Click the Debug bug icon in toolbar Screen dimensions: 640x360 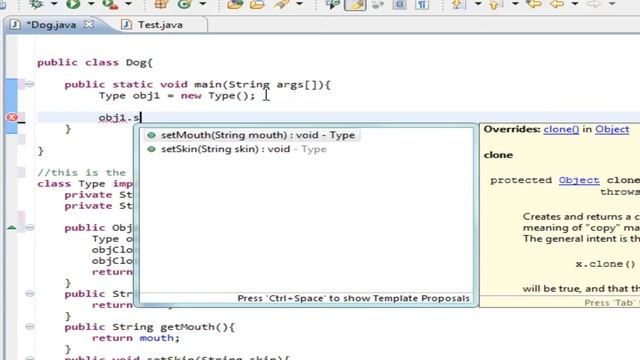click(36, 4)
